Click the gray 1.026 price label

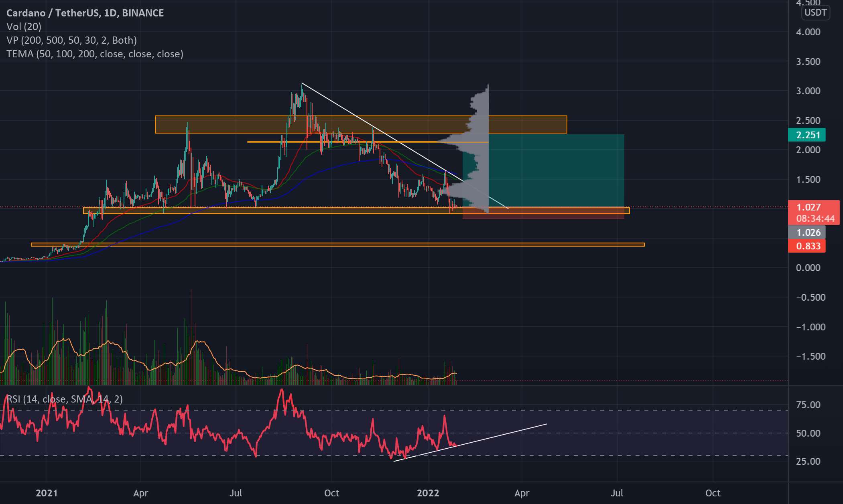[807, 232]
